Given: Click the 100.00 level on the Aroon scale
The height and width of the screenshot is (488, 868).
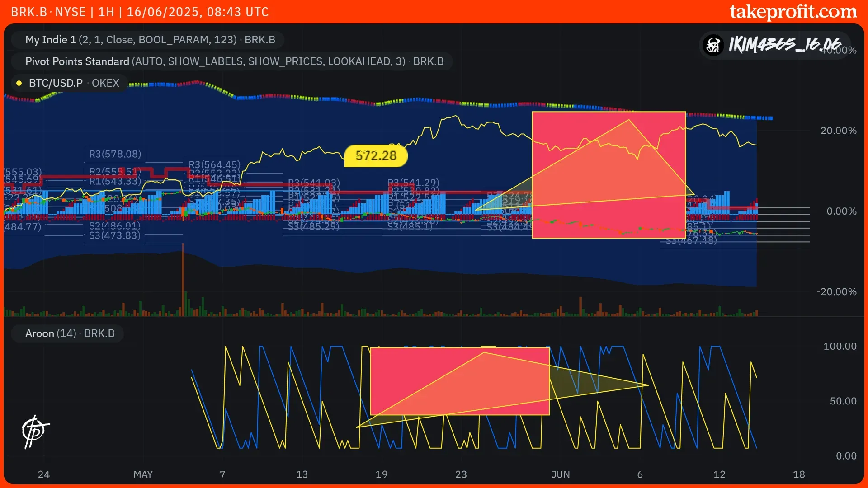Looking at the screenshot, I should click(x=840, y=346).
